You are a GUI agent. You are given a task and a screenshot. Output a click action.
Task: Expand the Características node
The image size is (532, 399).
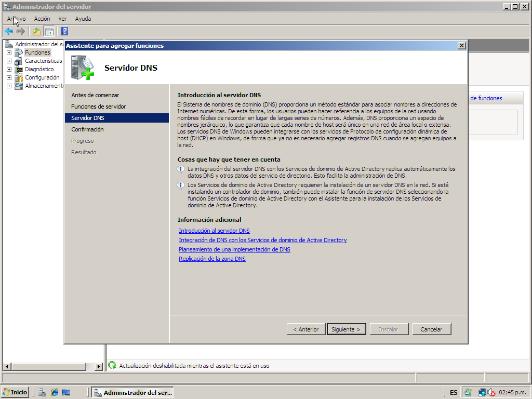[x=9, y=61]
